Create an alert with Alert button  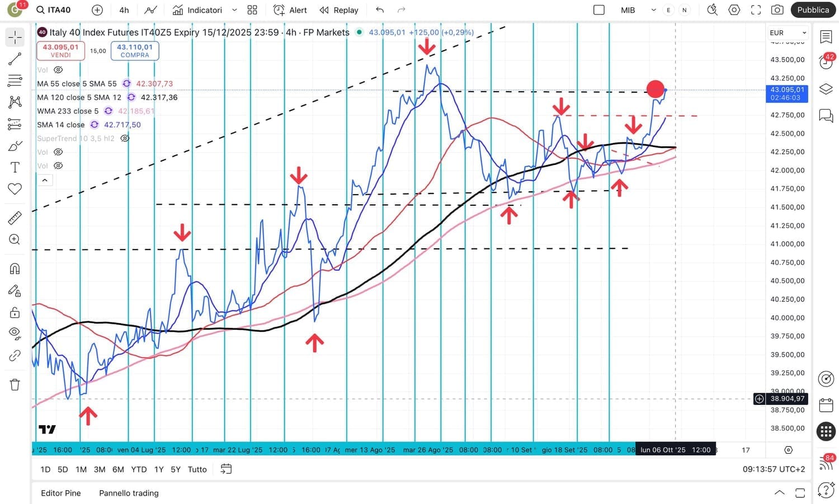point(290,10)
